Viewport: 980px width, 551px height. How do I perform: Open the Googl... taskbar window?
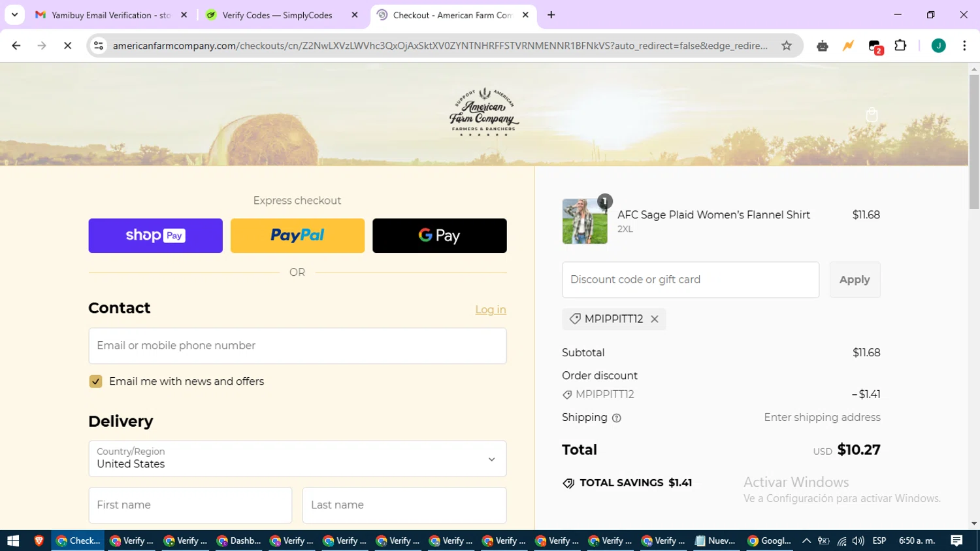pos(769,541)
